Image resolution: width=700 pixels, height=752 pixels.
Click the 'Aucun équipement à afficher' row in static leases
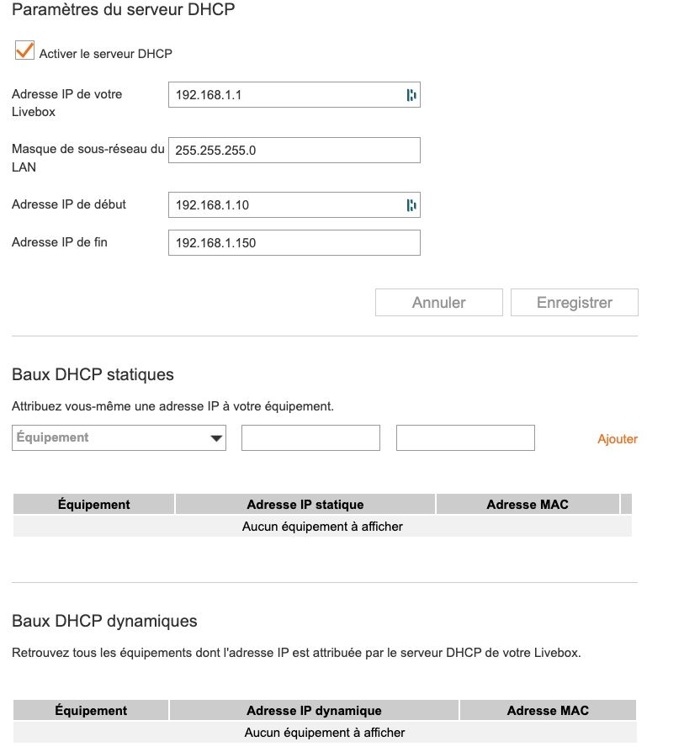coord(322,526)
